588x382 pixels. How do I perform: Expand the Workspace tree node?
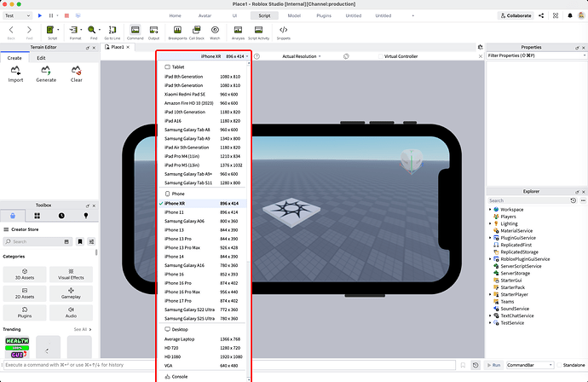[490, 210]
